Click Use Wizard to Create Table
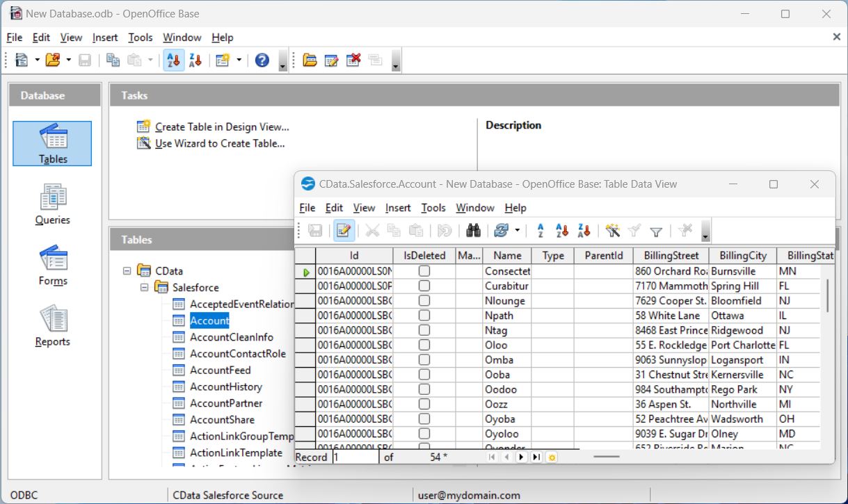848x504 pixels. tap(219, 143)
